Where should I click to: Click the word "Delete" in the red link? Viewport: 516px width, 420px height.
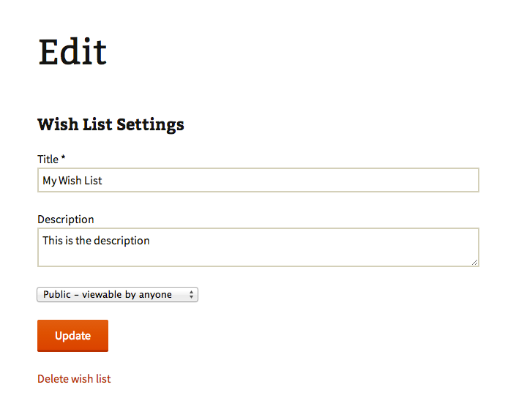tap(53, 379)
